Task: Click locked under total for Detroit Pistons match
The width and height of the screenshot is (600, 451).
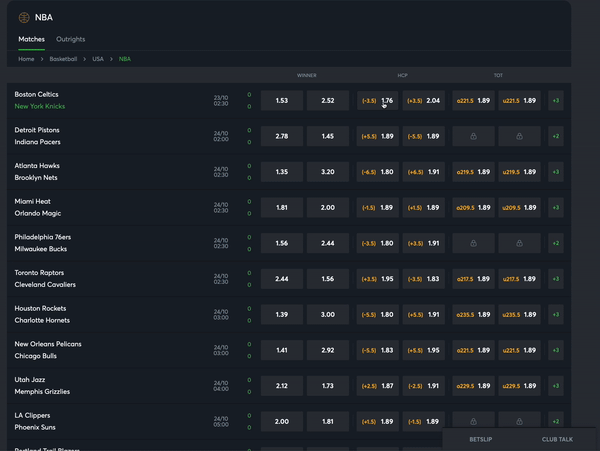Action: pos(519,136)
